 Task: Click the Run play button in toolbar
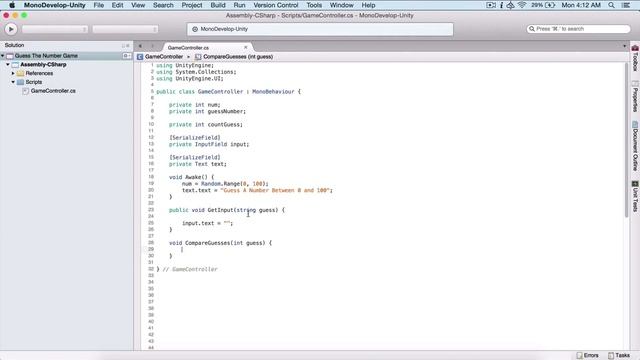pos(11,29)
